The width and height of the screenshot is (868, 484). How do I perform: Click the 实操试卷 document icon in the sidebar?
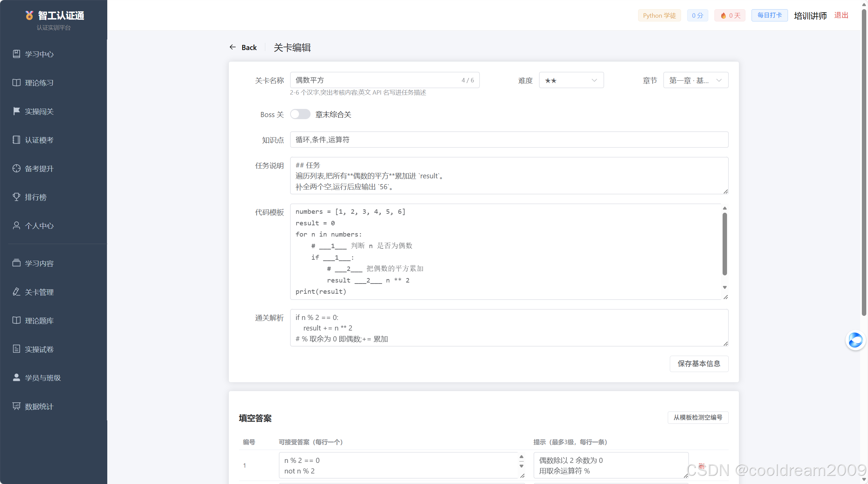pyautogui.click(x=16, y=349)
